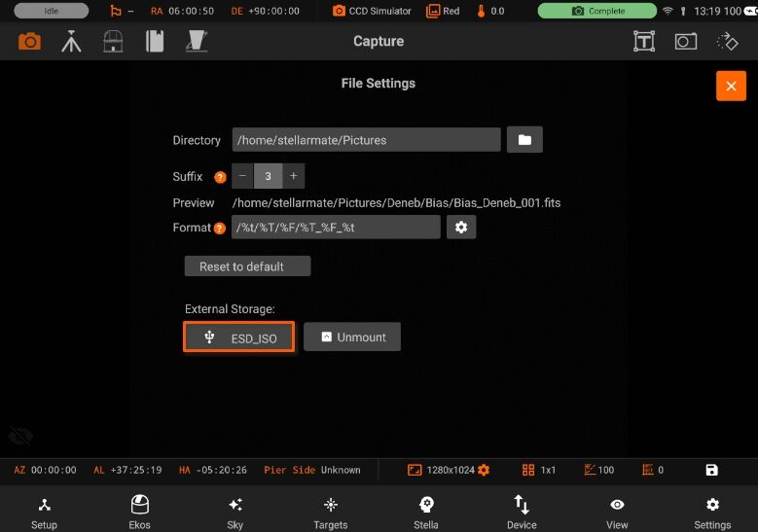This screenshot has width=758, height=532.
Task: Click the Preview file path text
Action: pyautogui.click(x=396, y=203)
